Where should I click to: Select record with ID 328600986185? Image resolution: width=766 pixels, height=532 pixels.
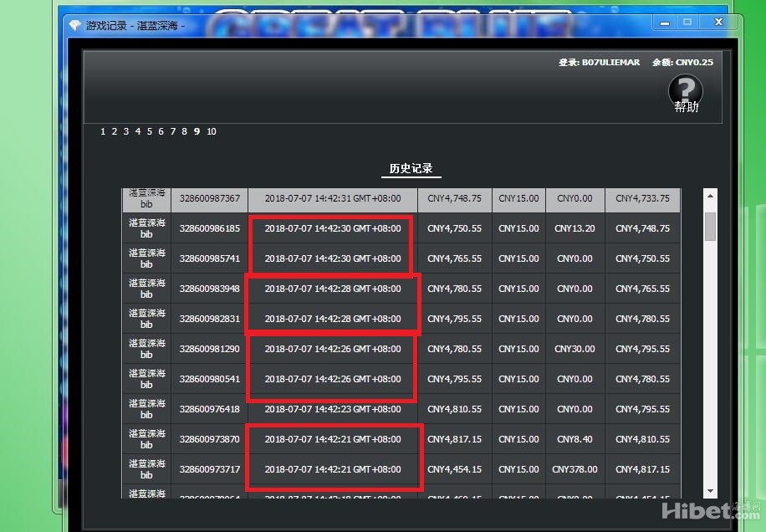tap(209, 228)
